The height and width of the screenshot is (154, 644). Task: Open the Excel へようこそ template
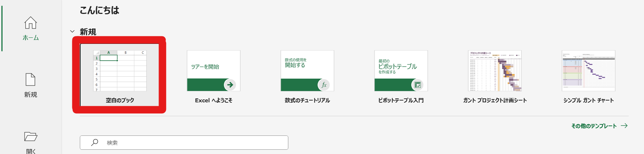click(213, 77)
